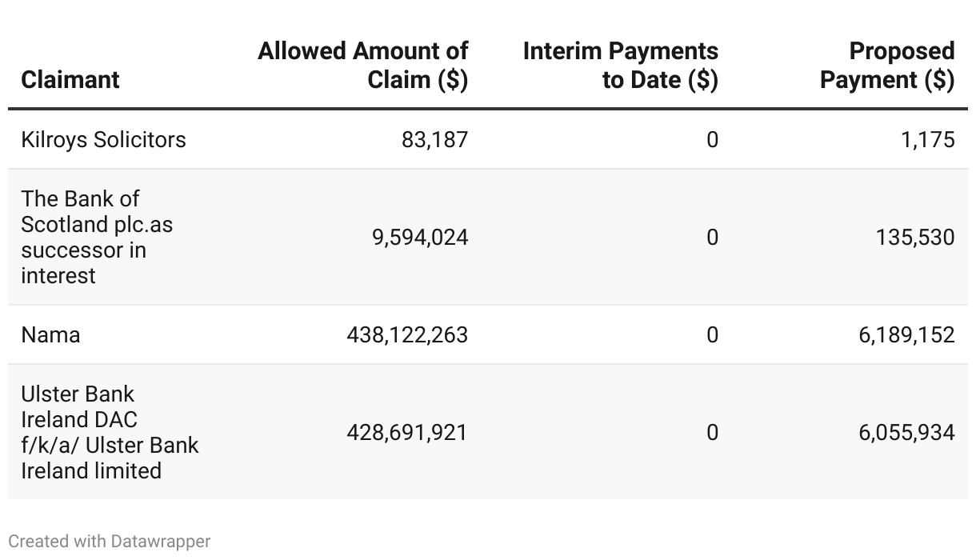The width and height of the screenshot is (976, 560).
Task: Click the Kilroys Solicitors claimant cell
Action: pyautogui.click(x=103, y=139)
